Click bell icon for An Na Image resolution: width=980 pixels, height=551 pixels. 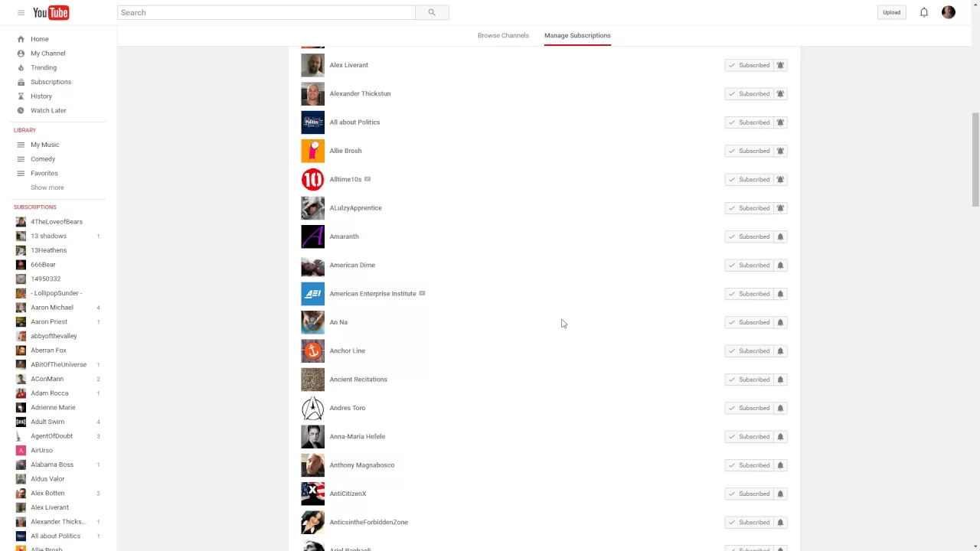780,322
